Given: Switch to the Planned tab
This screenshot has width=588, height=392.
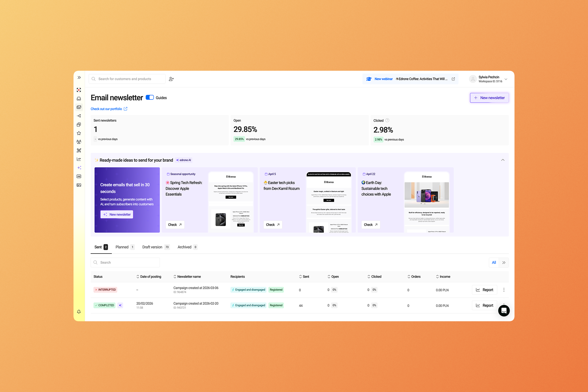Looking at the screenshot, I should point(122,247).
